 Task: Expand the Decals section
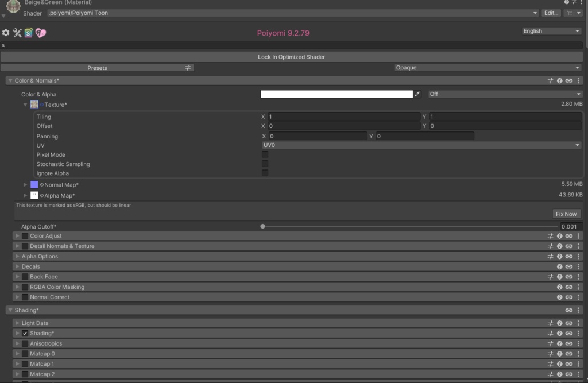coord(17,266)
